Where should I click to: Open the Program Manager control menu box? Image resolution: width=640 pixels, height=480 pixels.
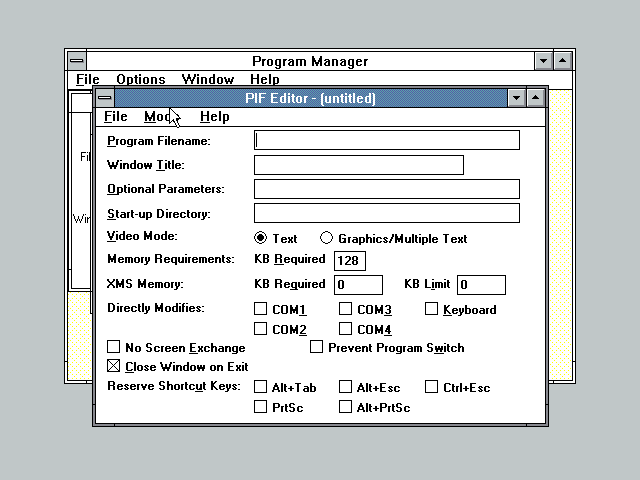click(x=77, y=61)
